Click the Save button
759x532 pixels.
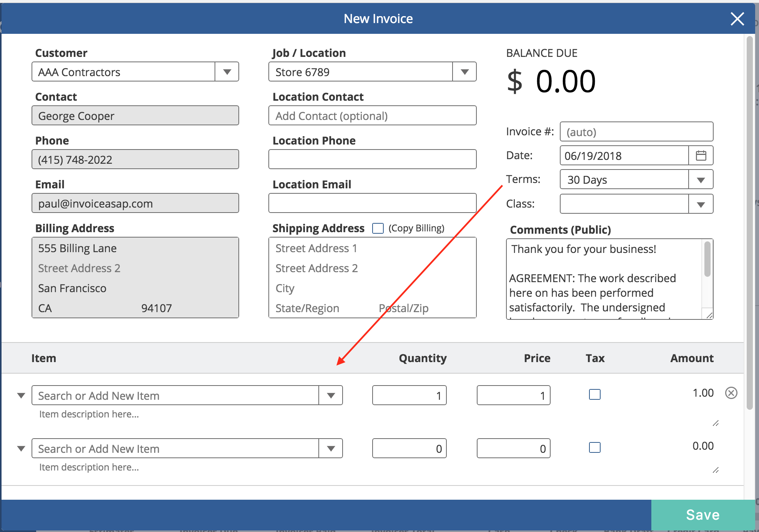click(702, 515)
